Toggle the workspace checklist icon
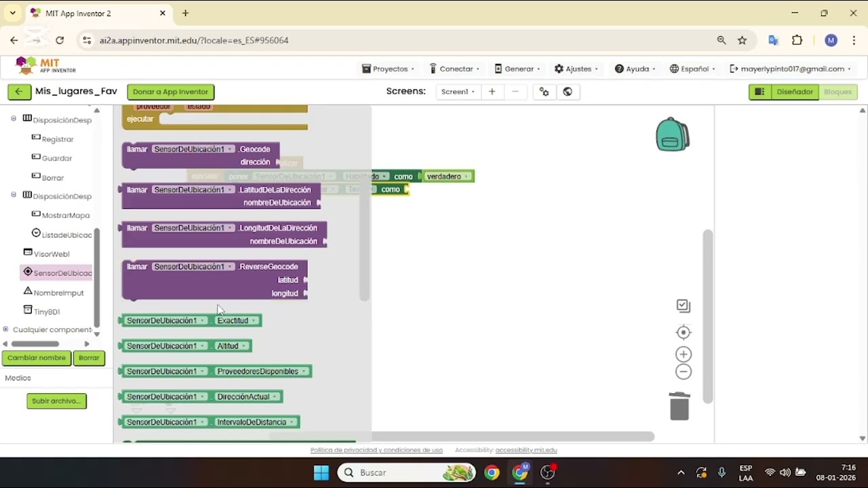The height and width of the screenshot is (488, 868). click(684, 306)
